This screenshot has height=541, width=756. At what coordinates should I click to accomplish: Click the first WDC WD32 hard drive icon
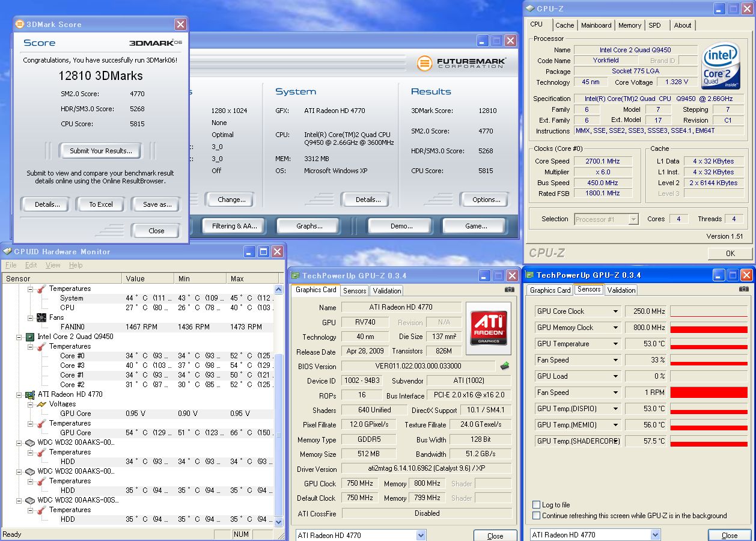pos(29,442)
